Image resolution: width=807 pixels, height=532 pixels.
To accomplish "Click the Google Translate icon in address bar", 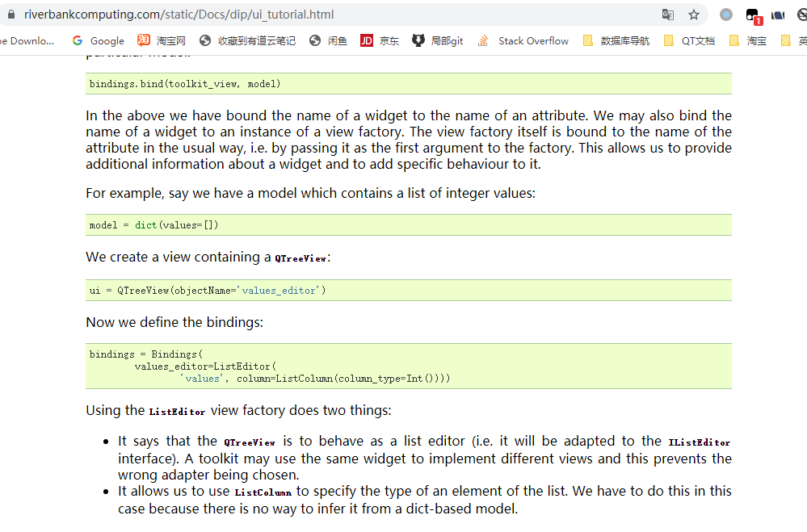I will (x=667, y=15).
